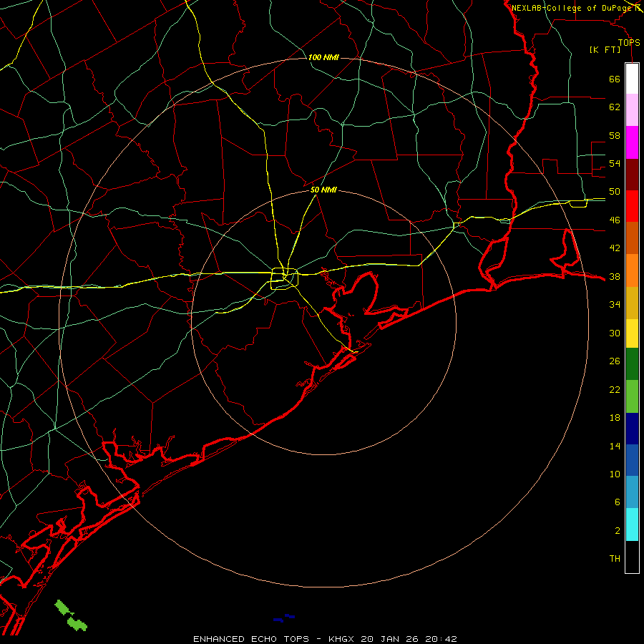Click the medium blue 14 kft swatch
Viewport: 644px width, 644px height.
pyautogui.click(x=632, y=460)
